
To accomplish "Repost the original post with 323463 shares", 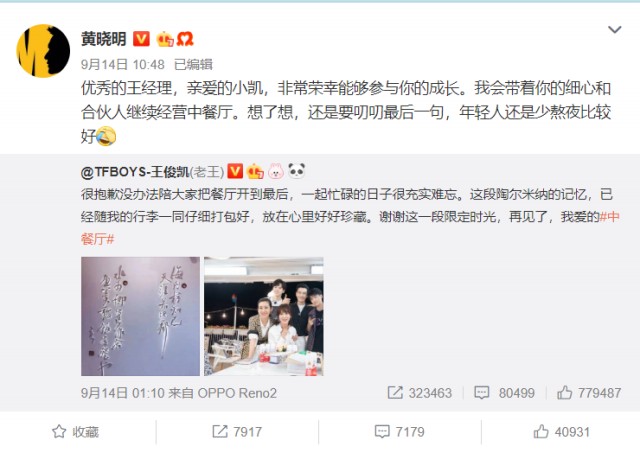I will pos(419,393).
